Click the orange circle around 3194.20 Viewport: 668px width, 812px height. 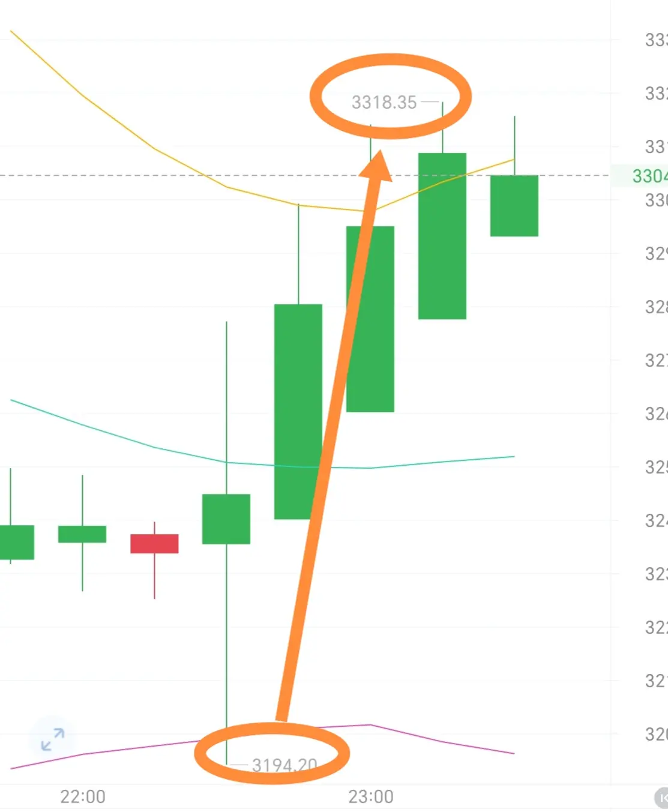click(x=272, y=753)
